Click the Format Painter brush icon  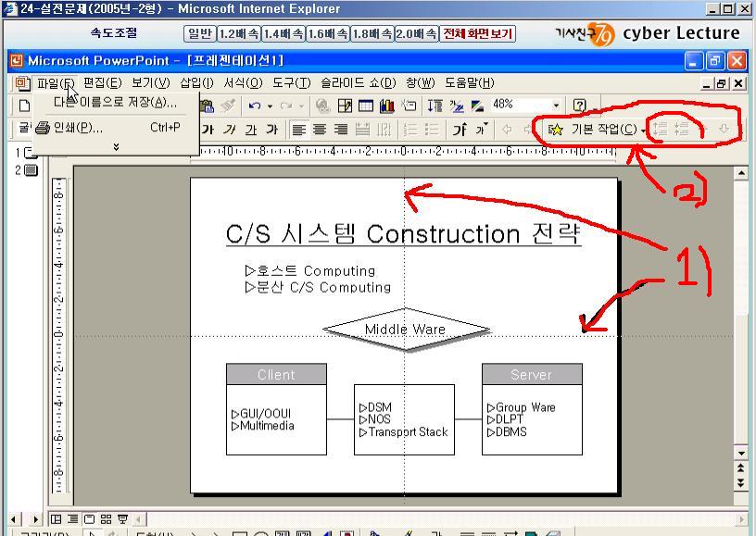pyautogui.click(x=228, y=106)
